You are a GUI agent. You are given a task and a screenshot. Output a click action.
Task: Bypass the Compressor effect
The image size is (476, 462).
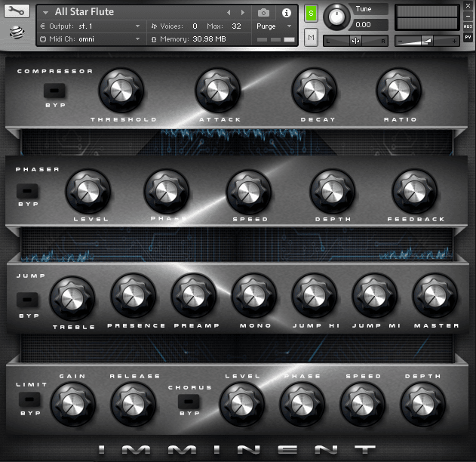pyautogui.click(x=54, y=91)
